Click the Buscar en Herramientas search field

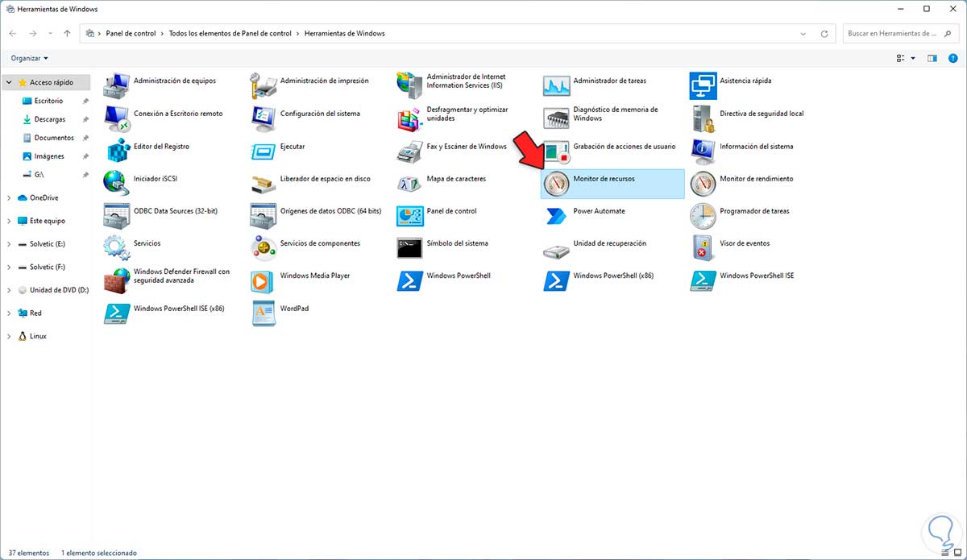point(901,34)
